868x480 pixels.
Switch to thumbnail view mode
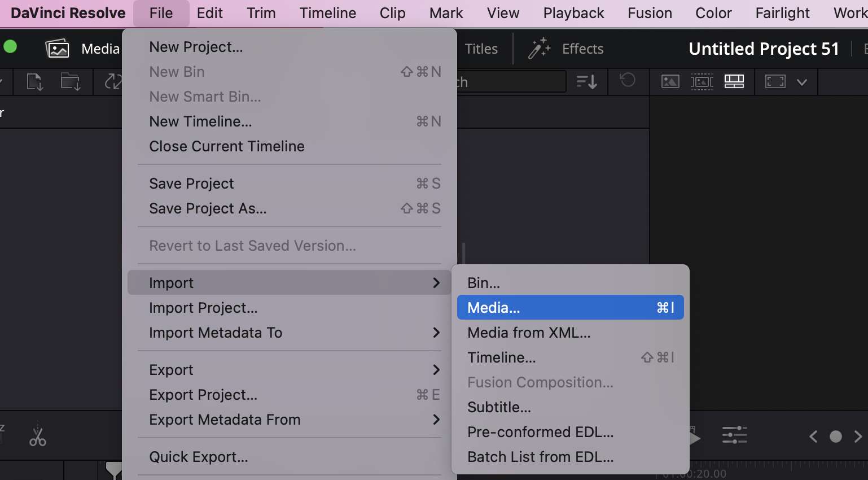[x=670, y=82]
